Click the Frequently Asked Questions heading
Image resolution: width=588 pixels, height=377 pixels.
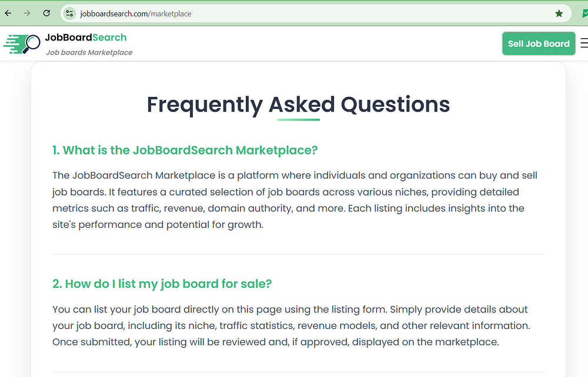[298, 105]
